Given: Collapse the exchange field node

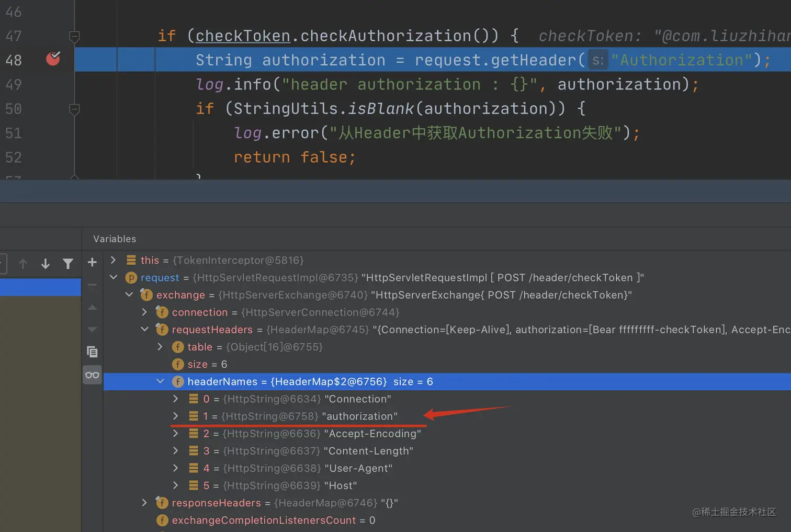Looking at the screenshot, I should [129, 295].
